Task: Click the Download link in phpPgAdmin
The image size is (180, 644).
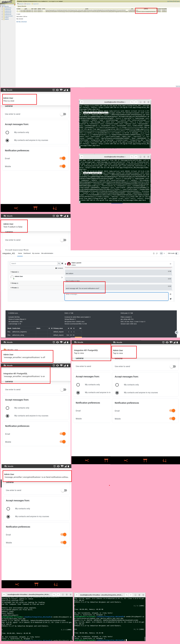Action: (24, 22)
